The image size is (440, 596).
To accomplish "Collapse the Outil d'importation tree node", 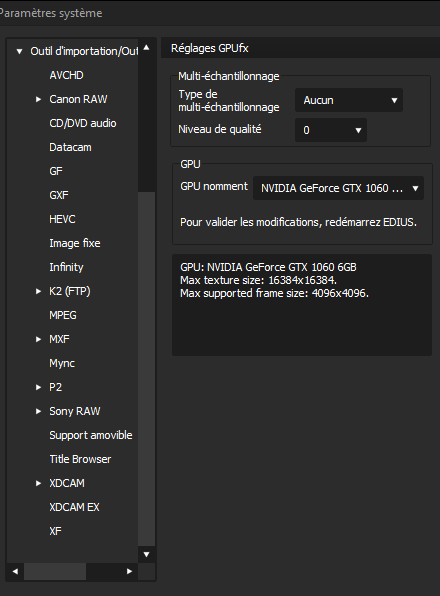I will [19, 51].
